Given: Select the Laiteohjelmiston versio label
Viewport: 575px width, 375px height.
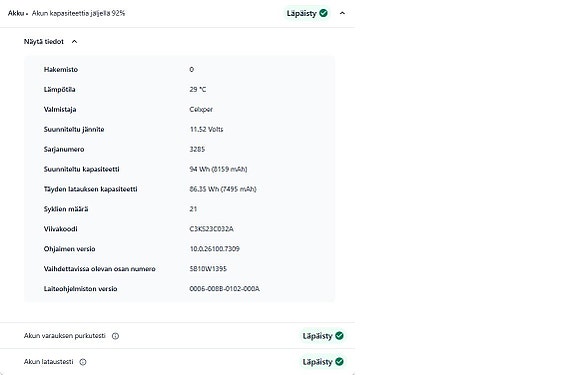Looking at the screenshot, I should [80, 289].
